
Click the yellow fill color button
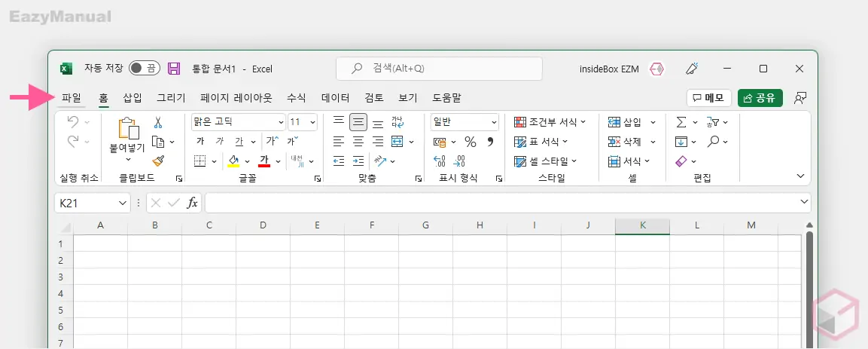pos(233,161)
